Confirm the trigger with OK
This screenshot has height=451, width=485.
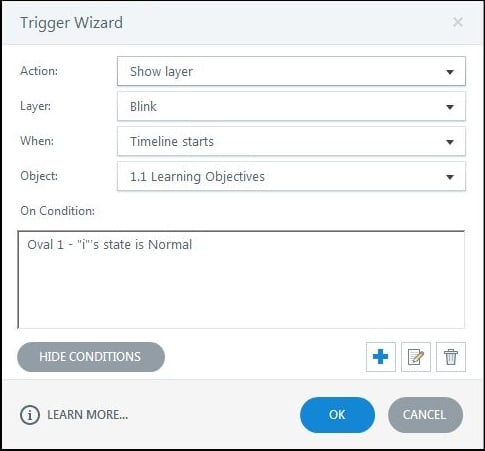pyautogui.click(x=337, y=415)
